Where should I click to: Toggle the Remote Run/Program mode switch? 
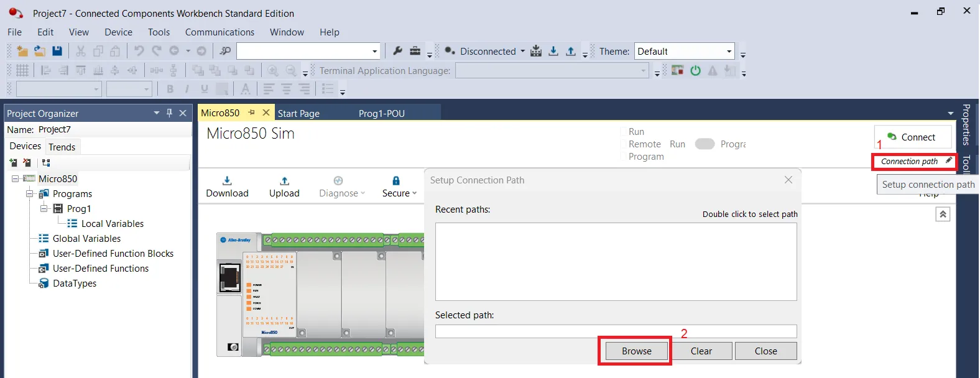(705, 144)
